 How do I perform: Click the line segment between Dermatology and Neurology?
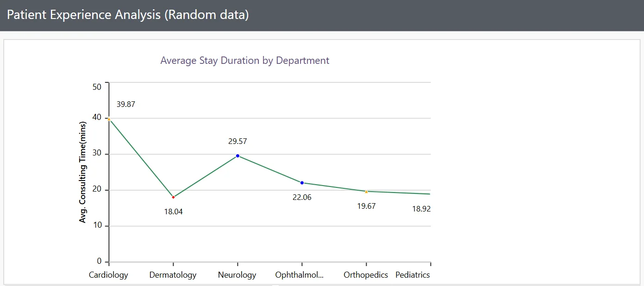click(x=205, y=176)
